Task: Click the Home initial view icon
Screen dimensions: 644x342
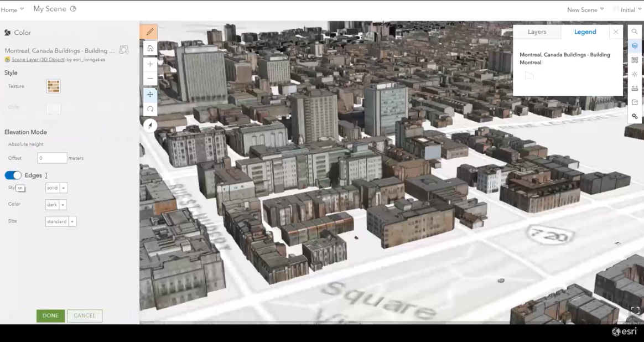Action: click(149, 49)
